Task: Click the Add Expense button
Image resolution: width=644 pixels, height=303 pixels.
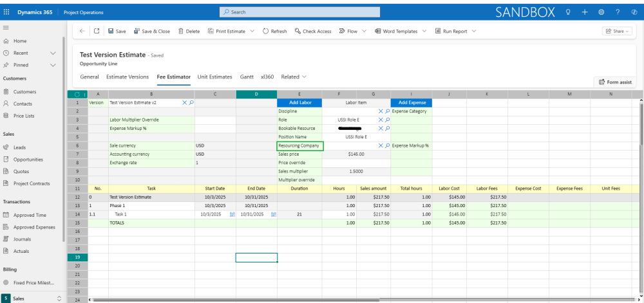Action: click(412, 102)
